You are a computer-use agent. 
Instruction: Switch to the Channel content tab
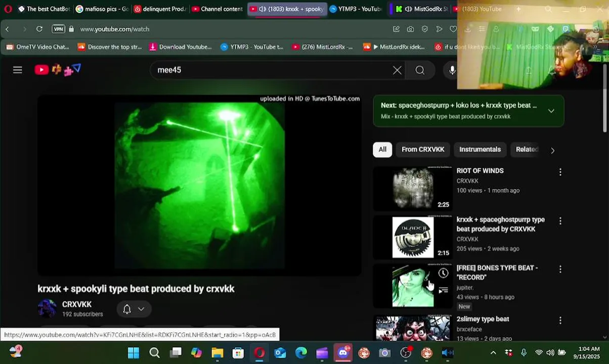tap(217, 9)
